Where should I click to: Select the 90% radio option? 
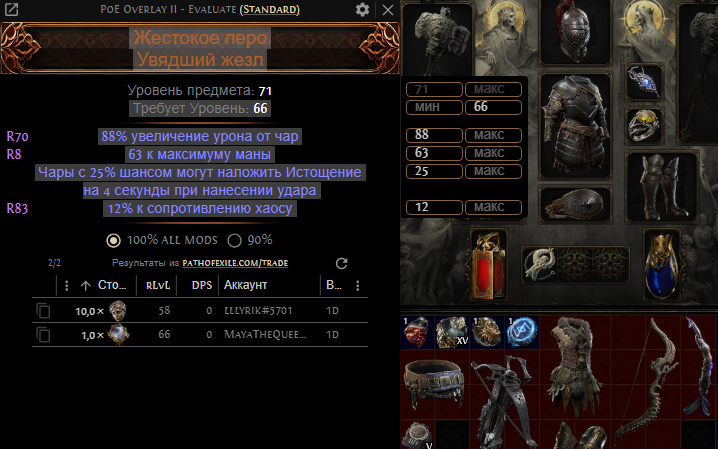point(234,240)
